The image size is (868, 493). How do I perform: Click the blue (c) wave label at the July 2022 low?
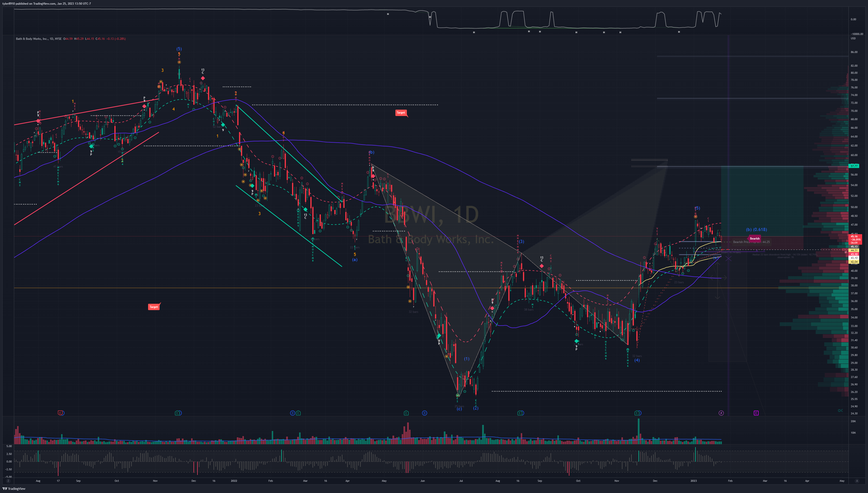coord(459,409)
